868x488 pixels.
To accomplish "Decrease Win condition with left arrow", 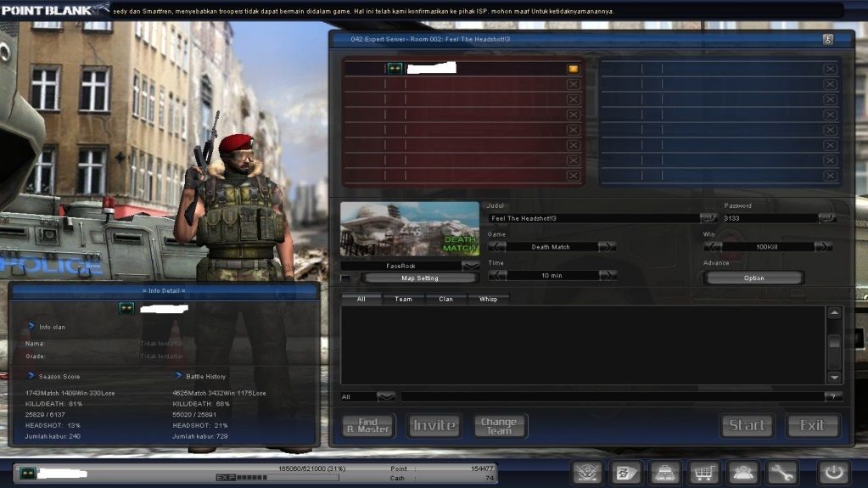I will coord(713,246).
